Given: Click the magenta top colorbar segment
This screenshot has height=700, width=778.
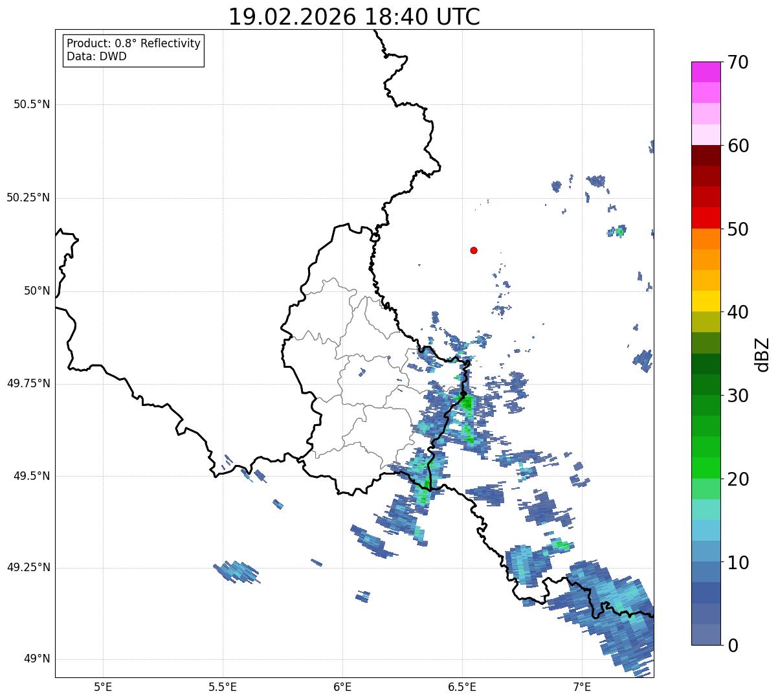Looking at the screenshot, I should [x=706, y=72].
